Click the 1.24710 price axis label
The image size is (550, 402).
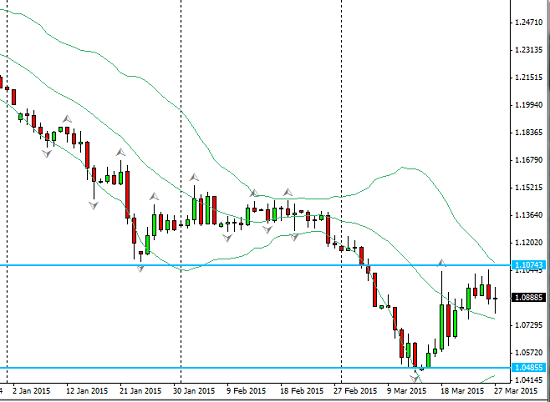[529, 22]
